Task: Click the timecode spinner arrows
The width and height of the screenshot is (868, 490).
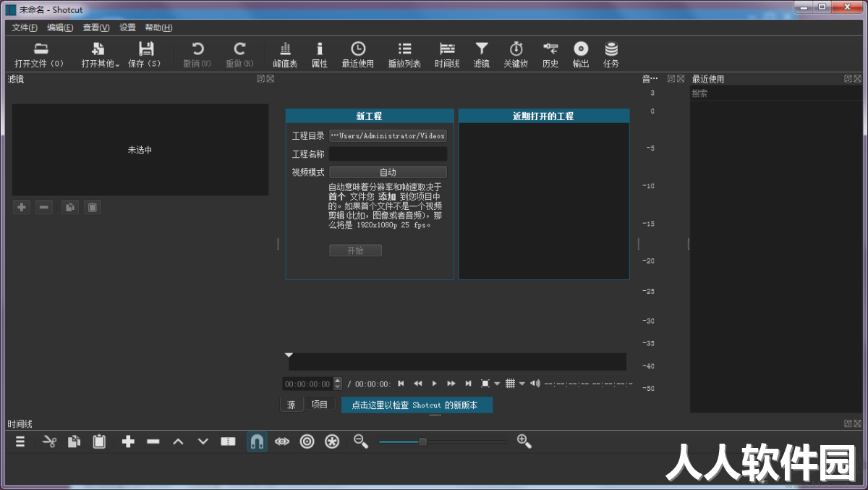Action: [338, 384]
